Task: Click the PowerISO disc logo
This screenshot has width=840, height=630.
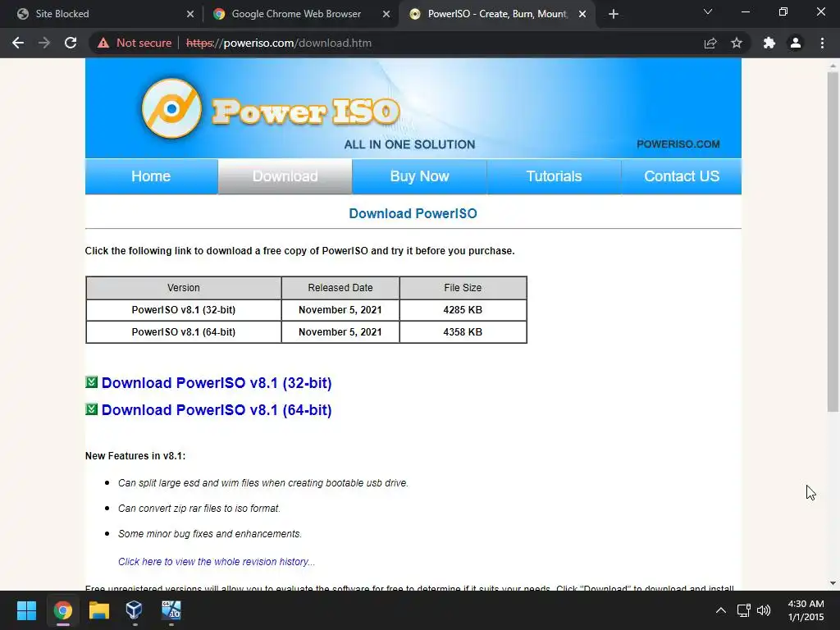Action: [171, 109]
